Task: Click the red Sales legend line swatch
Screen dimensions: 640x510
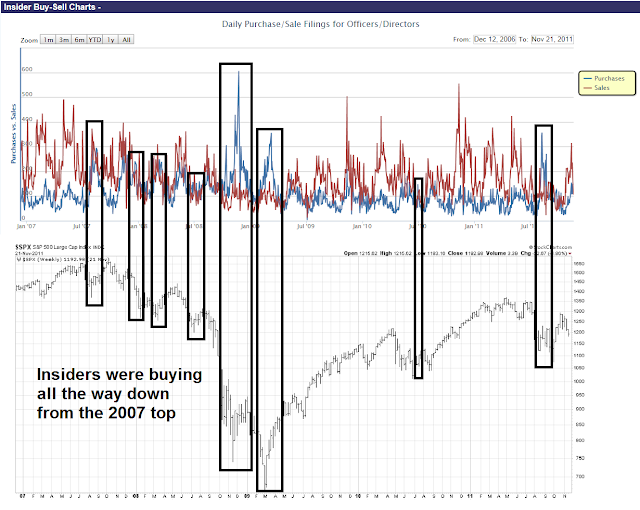Action: (x=588, y=88)
